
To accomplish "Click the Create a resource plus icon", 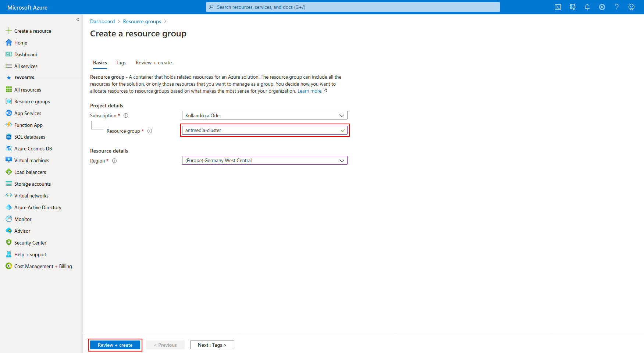I will pos(9,31).
